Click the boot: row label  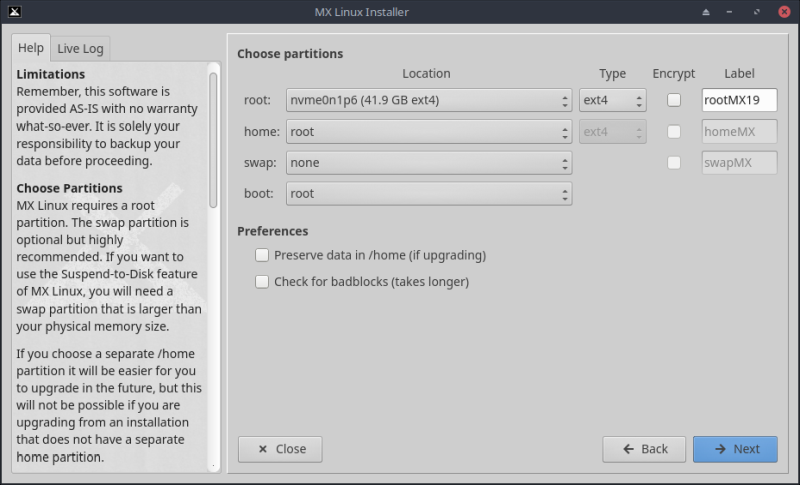259,194
